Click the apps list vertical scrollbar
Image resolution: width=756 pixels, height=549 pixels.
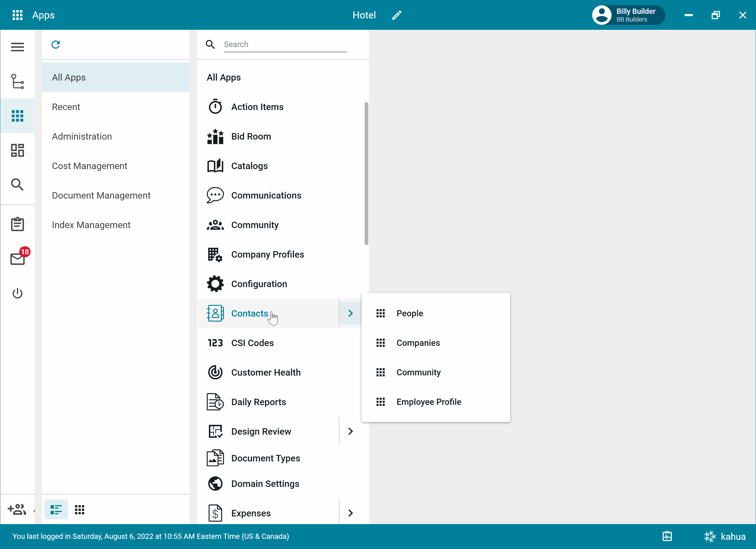[366, 173]
